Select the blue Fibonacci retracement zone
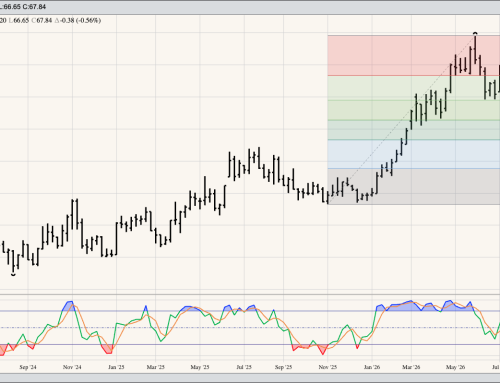500x383 pixels. coord(414,154)
